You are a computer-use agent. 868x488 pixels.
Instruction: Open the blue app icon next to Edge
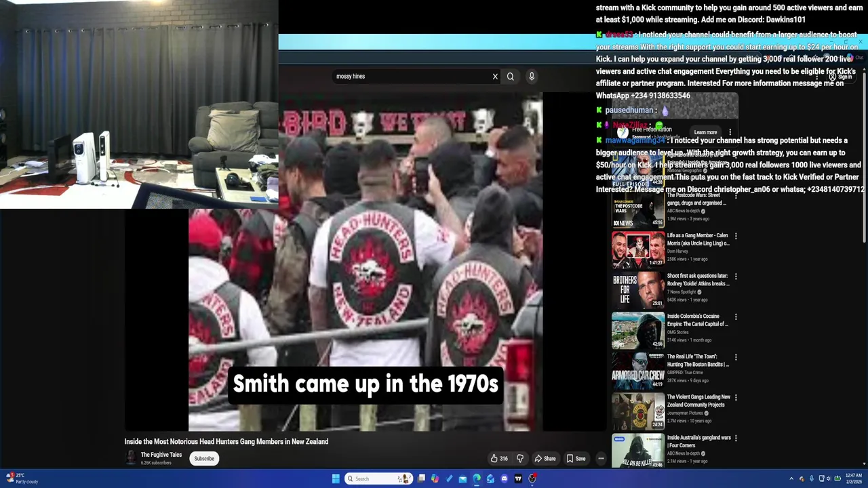tap(490, 479)
